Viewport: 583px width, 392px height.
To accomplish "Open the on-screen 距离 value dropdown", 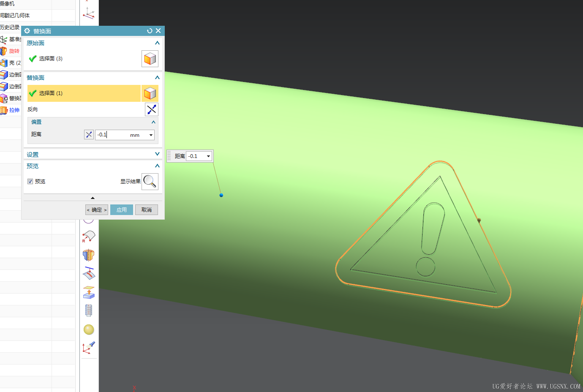I will (208, 156).
